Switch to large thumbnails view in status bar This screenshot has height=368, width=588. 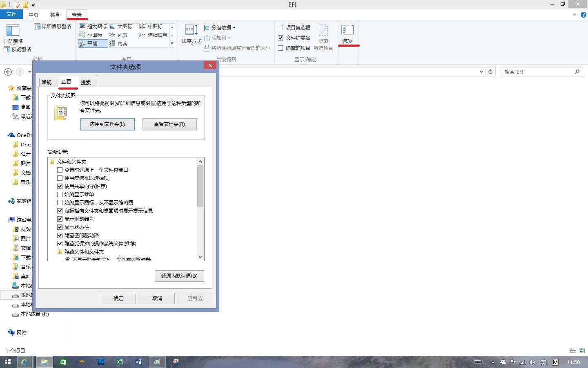(582, 351)
